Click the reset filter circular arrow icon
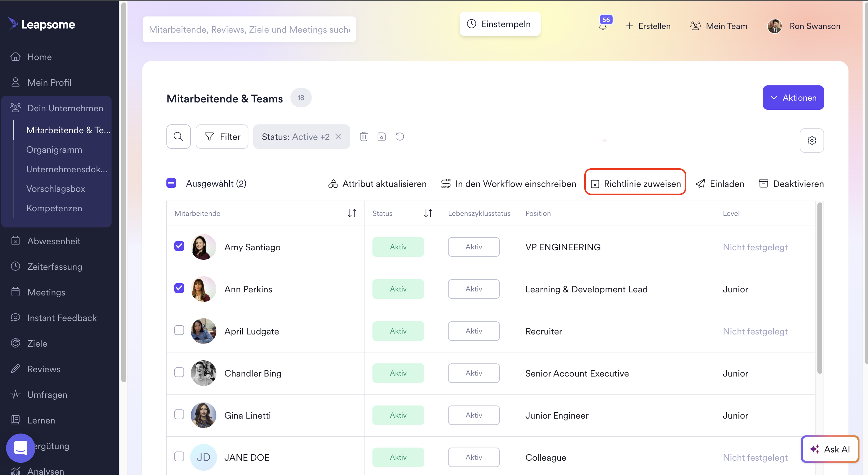Viewport: 868px width, 475px height. coord(400,137)
